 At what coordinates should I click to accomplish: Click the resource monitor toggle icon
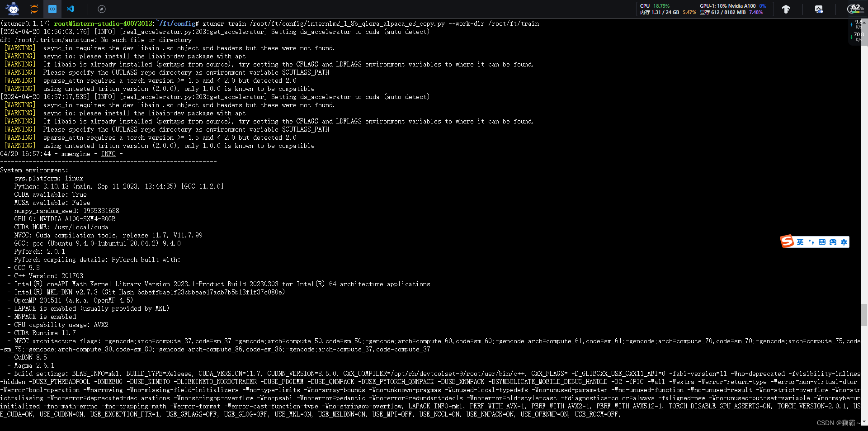(x=819, y=9)
